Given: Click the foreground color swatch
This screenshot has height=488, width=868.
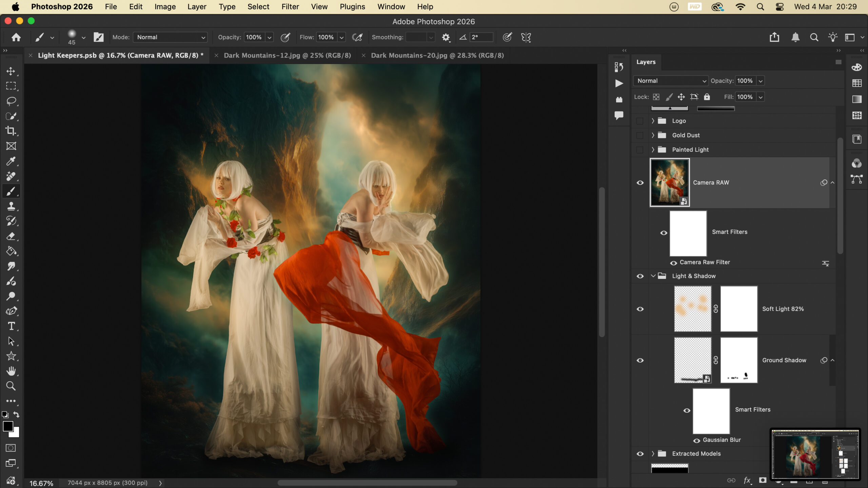Looking at the screenshot, I should [8, 426].
